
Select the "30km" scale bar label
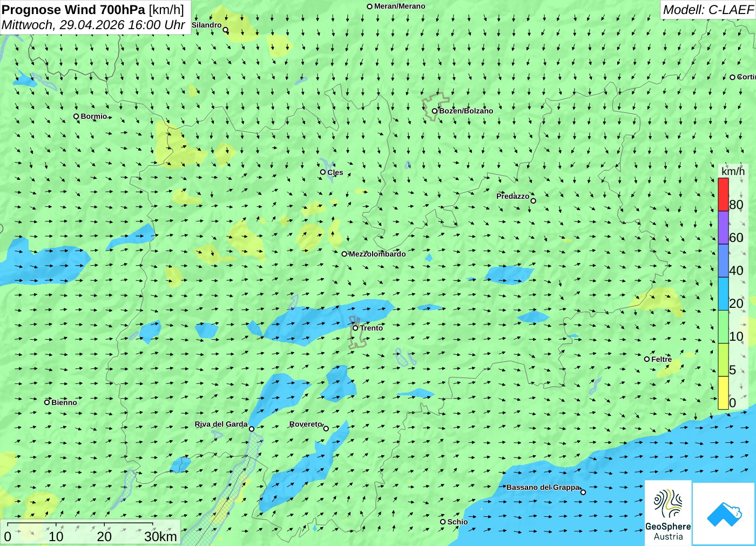coord(160,536)
